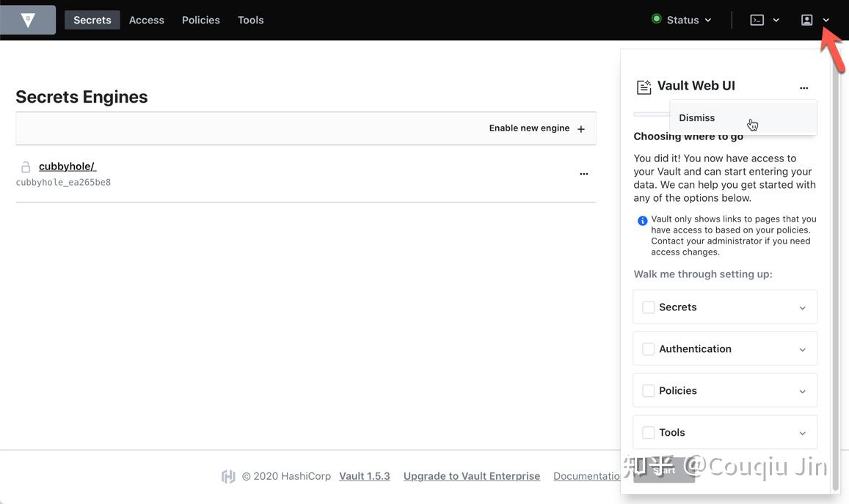849x504 pixels.
Task: Select Dismiss from the open menu
Action: [696, 117]
